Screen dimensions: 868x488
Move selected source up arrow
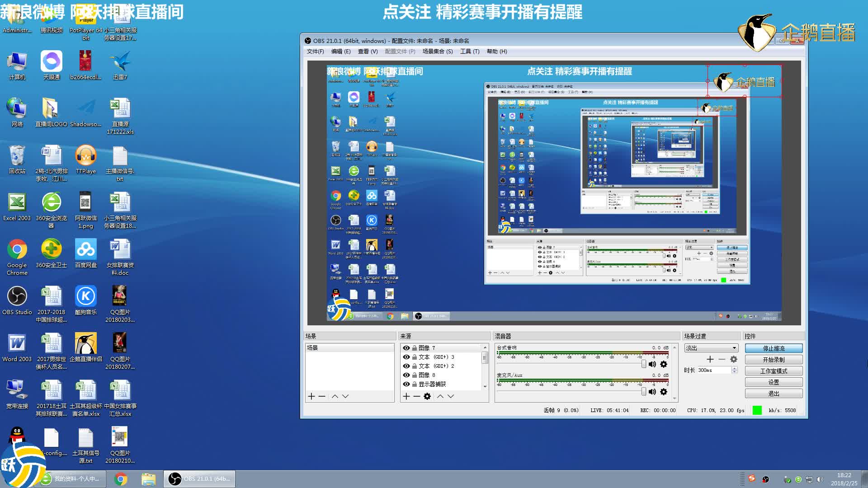coord(440,396)
